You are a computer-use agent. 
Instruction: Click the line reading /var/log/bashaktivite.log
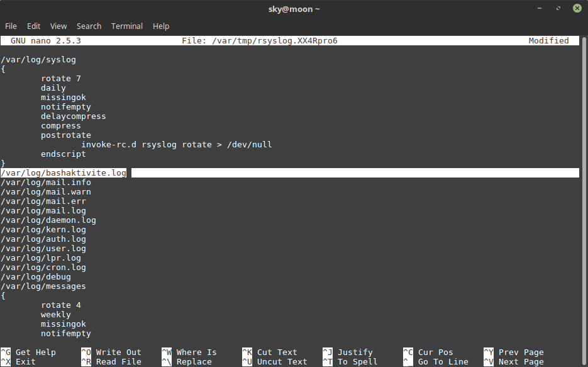pyautogui.click(x=63, y=172)
